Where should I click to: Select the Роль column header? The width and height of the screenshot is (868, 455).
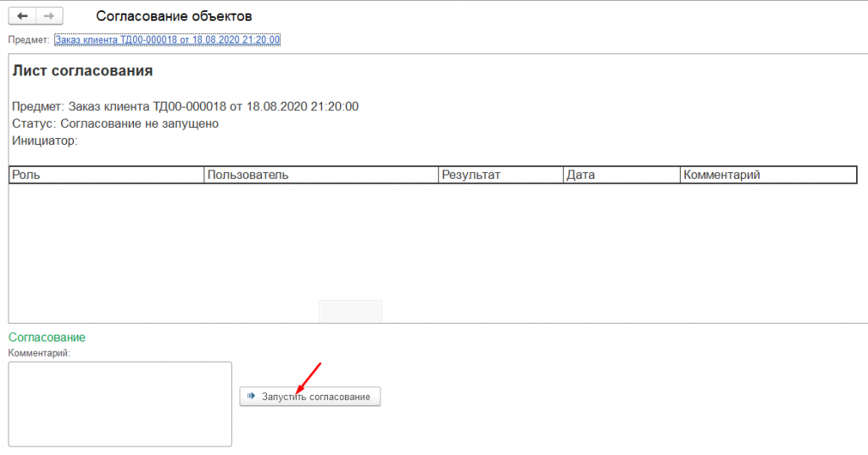point(107,175)
